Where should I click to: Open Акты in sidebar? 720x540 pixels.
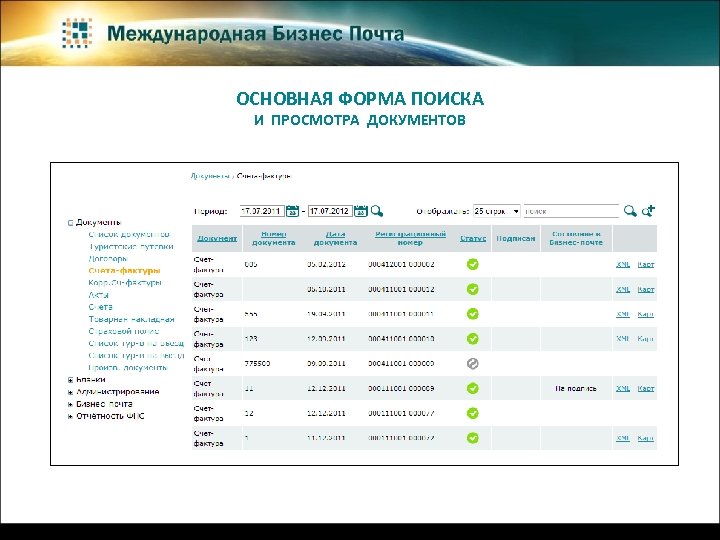point(98,295)
